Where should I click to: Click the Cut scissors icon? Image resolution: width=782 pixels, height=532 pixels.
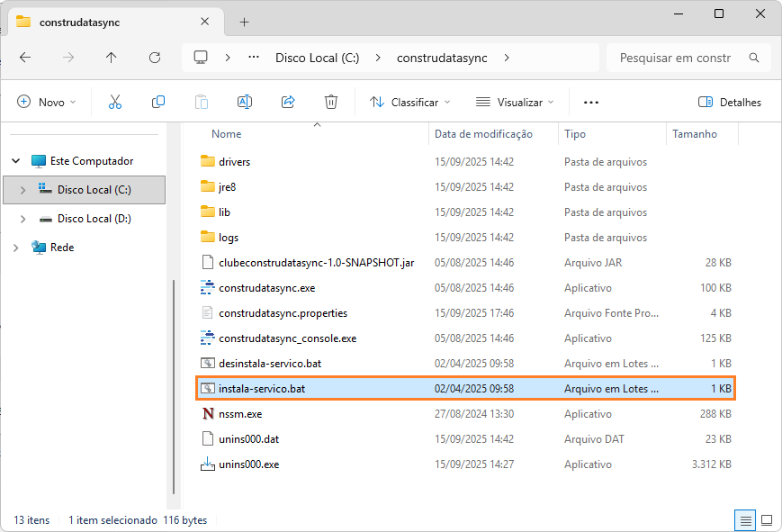pyautogui.click(x=114, y=103)
